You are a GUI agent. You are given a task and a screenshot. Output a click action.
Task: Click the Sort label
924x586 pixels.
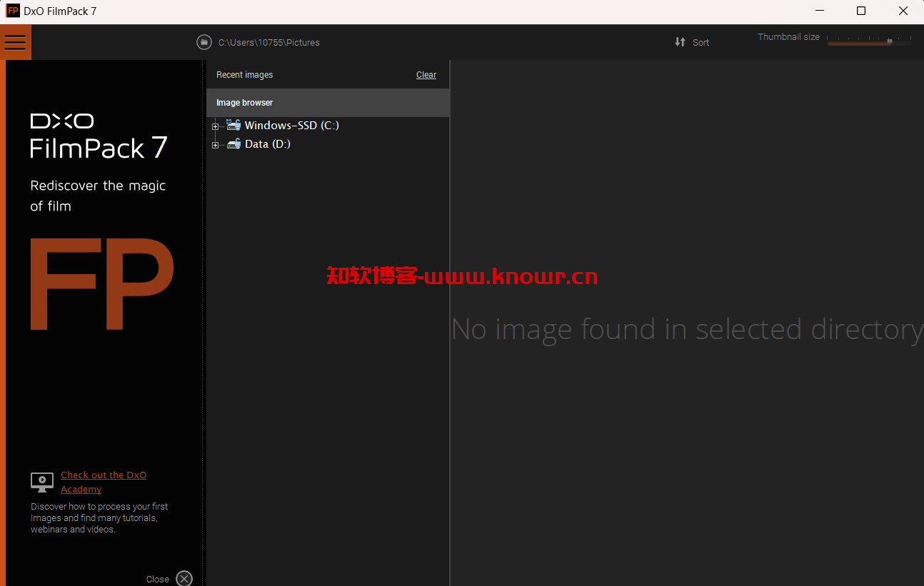[x=701, y=42]
